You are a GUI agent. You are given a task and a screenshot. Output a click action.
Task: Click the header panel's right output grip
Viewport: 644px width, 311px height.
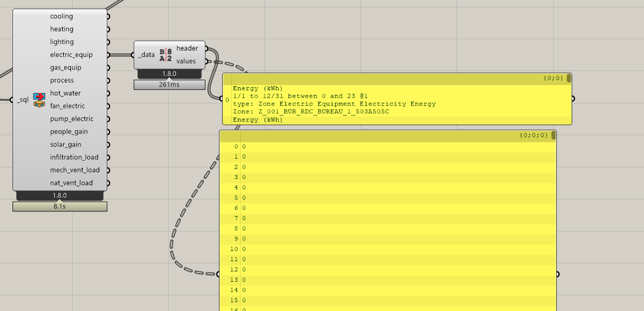[x=573, y=98]
